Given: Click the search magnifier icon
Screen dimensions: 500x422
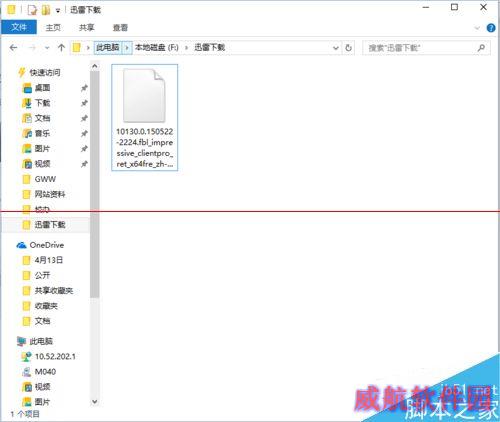Looking at the screenshot, I should [481, 48].
